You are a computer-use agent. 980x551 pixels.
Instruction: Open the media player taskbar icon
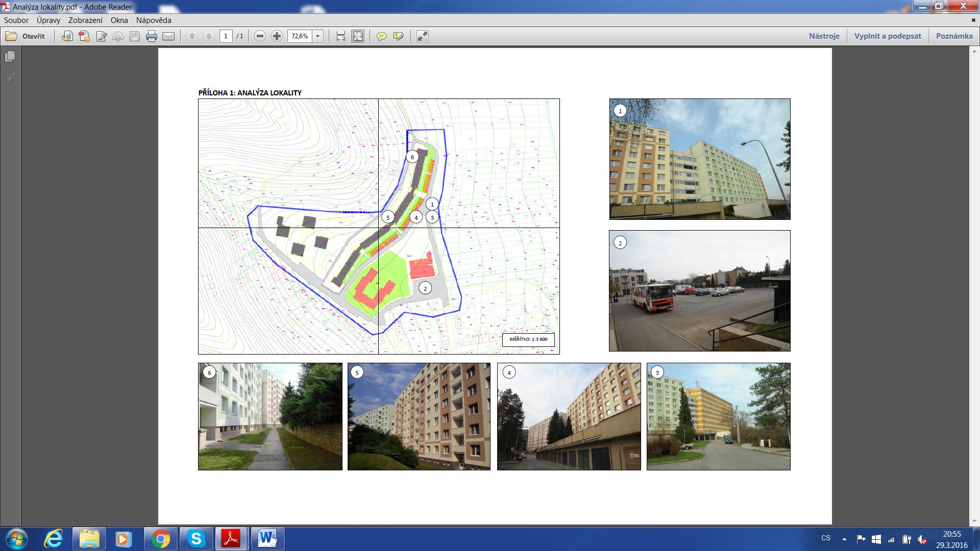point(124,539)
